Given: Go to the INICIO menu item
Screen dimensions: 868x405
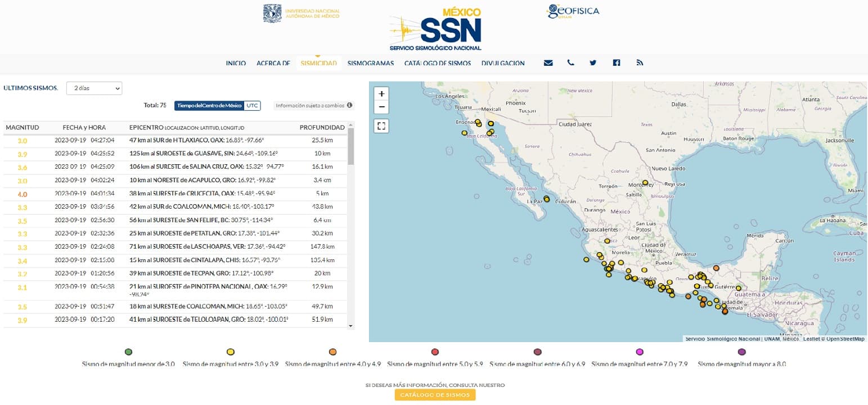Looking at the screenshot, I should tap(236, 63).
